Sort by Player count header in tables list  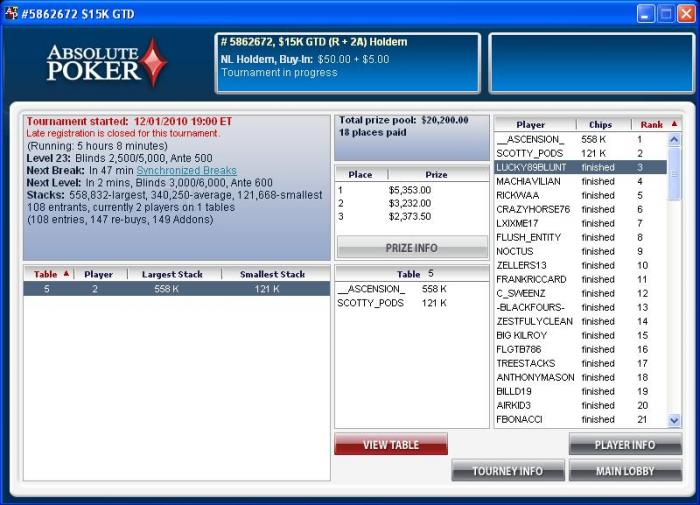click(x=100, y=274)
